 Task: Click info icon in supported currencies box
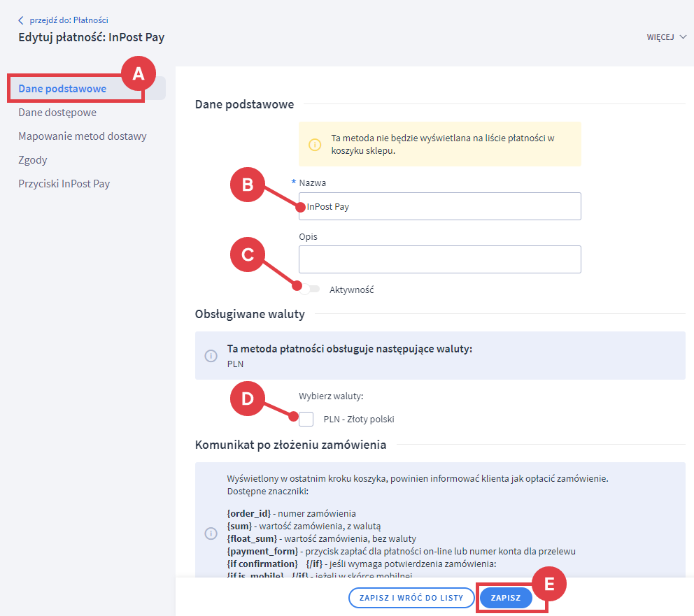[x=211, y=356]
